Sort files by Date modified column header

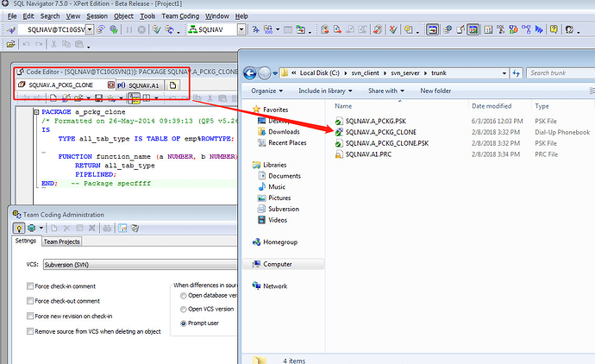(492, 106)
